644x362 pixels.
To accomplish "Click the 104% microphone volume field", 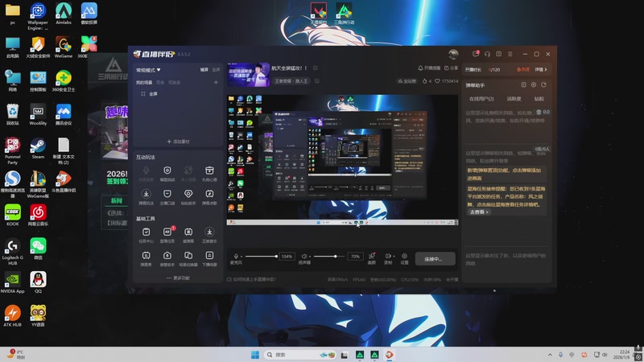I will click(287, 257).
